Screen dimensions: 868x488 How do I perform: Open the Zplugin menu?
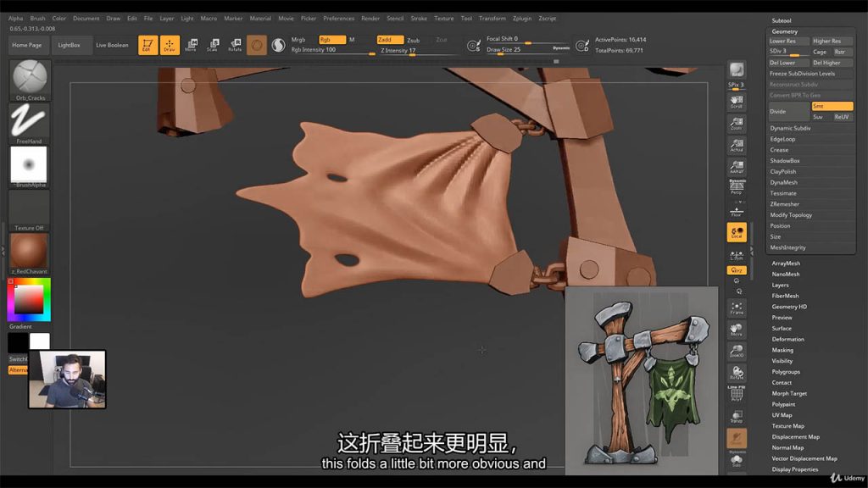tap(522, 18)
